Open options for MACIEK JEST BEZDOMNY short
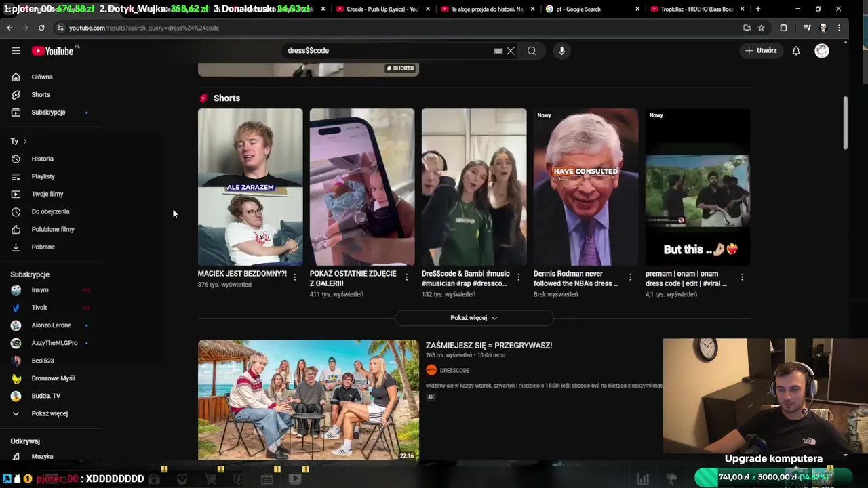This screenshot has width=868, height=488. point(294,277)
